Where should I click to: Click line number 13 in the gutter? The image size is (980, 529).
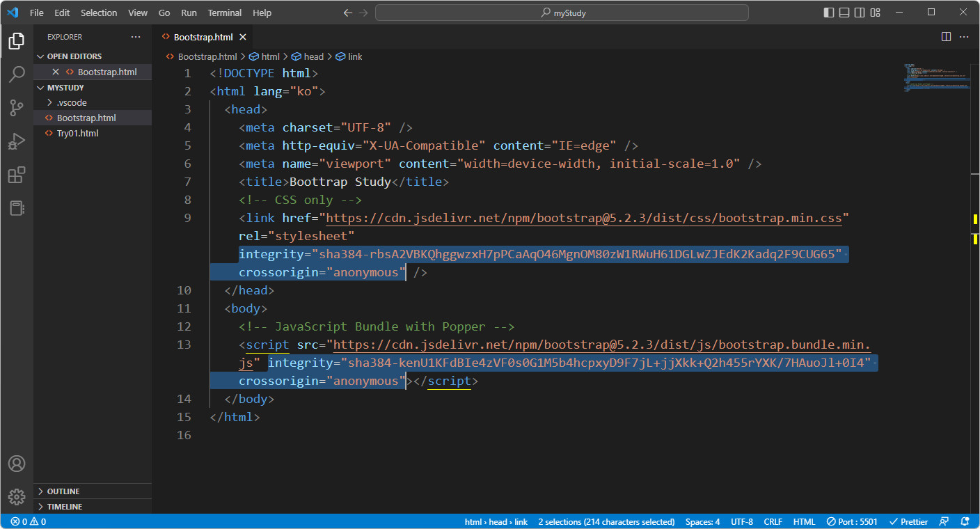click(184, 345)
